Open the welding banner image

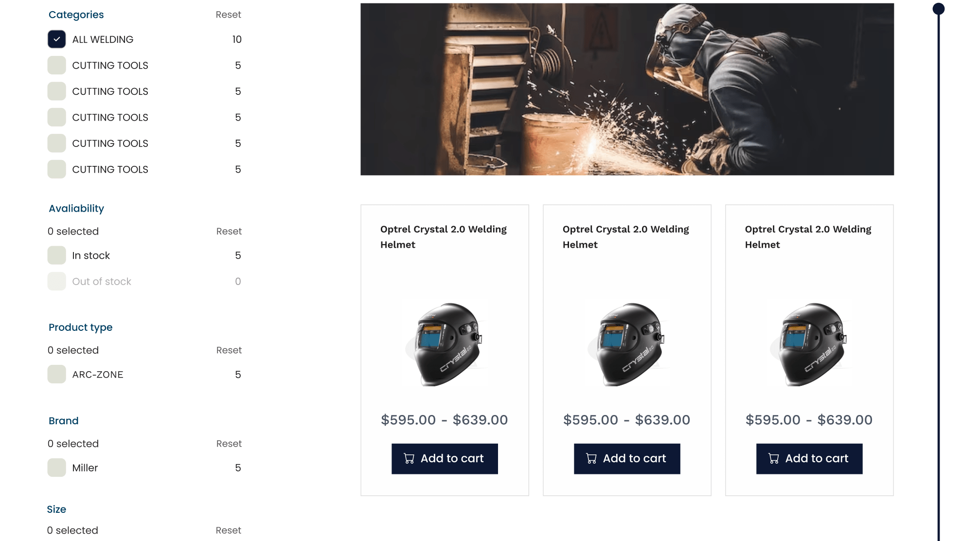(x=627, y=89)
